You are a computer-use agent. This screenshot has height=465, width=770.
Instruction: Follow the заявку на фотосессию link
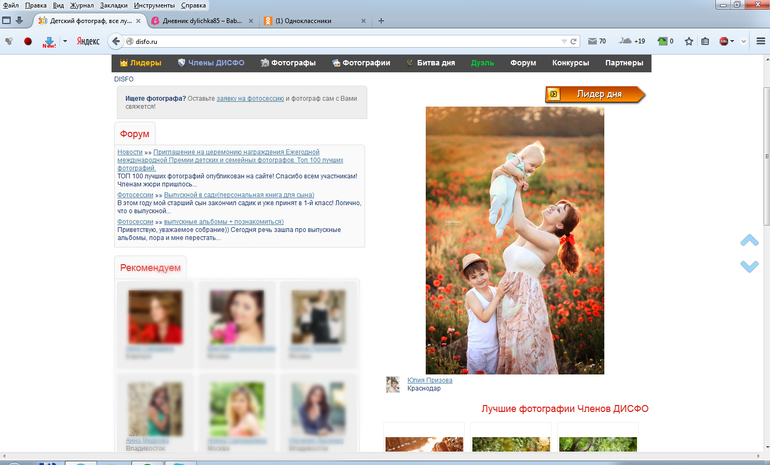pyautogui.click(x=250, y=99)
